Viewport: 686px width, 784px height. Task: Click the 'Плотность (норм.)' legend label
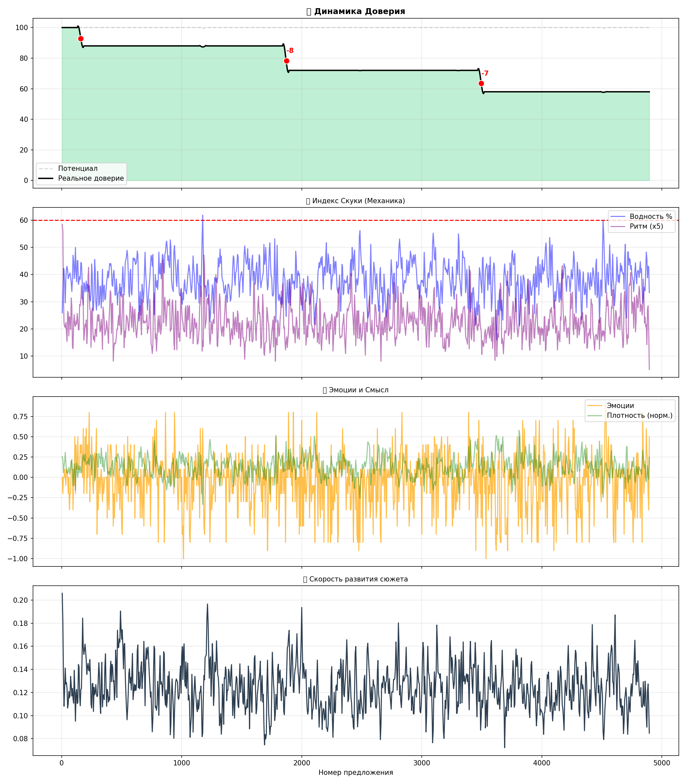click(x=639, y=415)
